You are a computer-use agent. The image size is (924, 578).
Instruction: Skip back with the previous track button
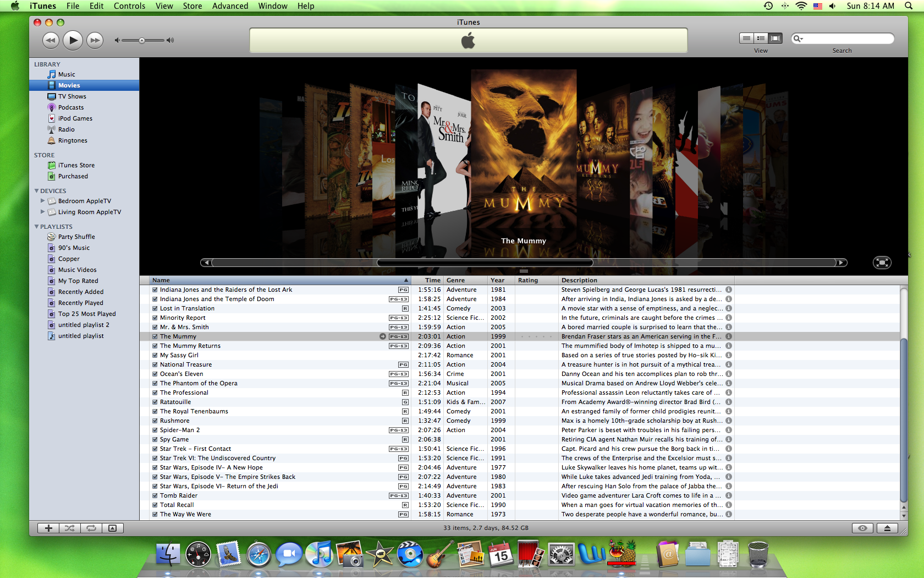coord(51,40)
